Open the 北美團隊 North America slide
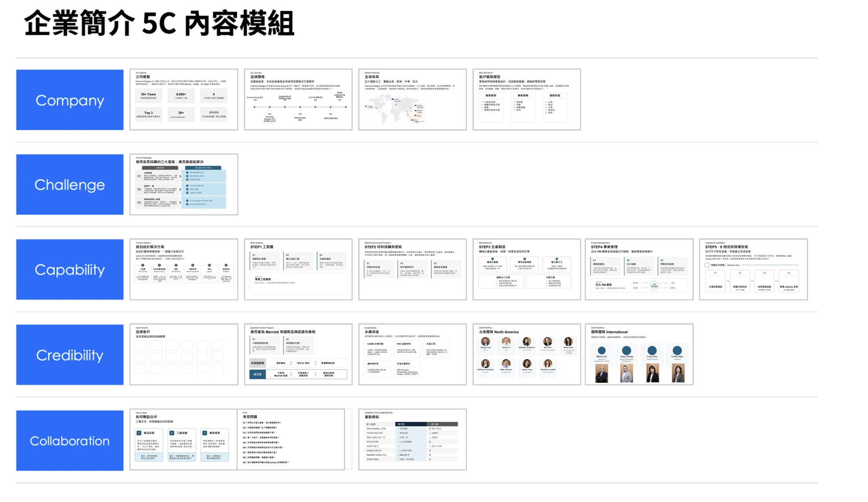Viewport: 868px width, 502px height. (526, 355)
